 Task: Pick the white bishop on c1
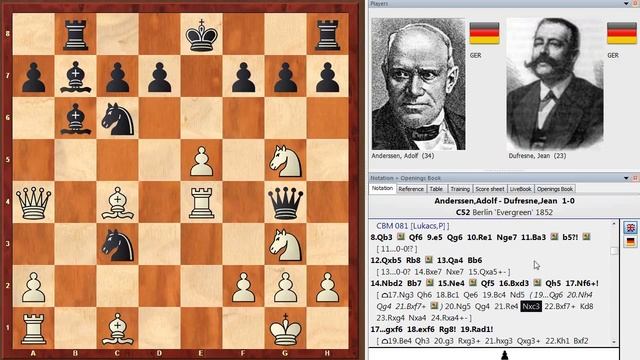[x=118, y=329]
